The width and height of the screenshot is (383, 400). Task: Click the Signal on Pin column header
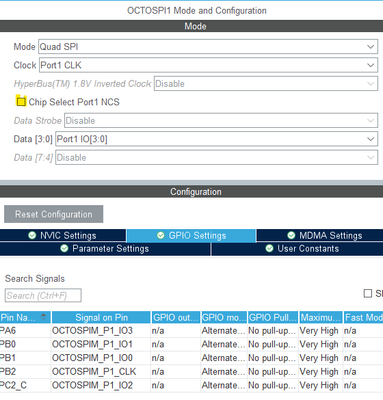point(101,317)
